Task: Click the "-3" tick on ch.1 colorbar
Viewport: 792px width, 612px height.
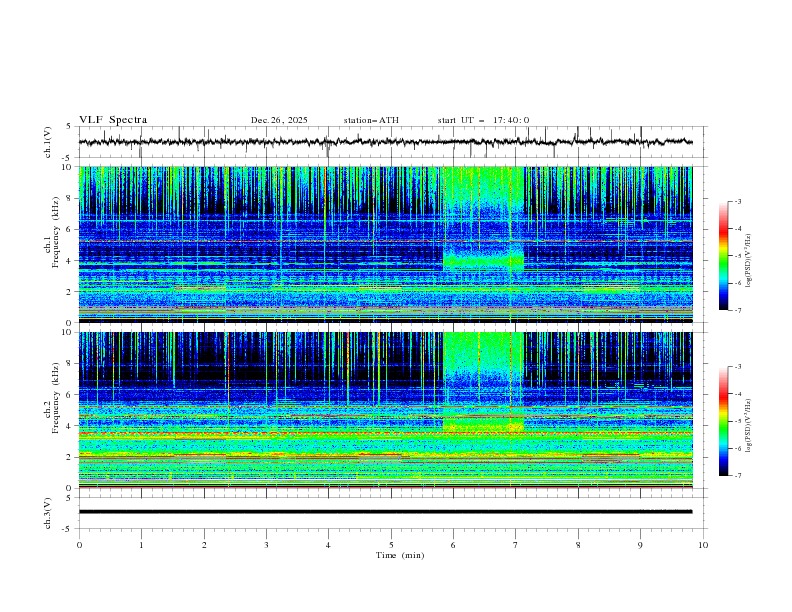Action: [738, 201]
